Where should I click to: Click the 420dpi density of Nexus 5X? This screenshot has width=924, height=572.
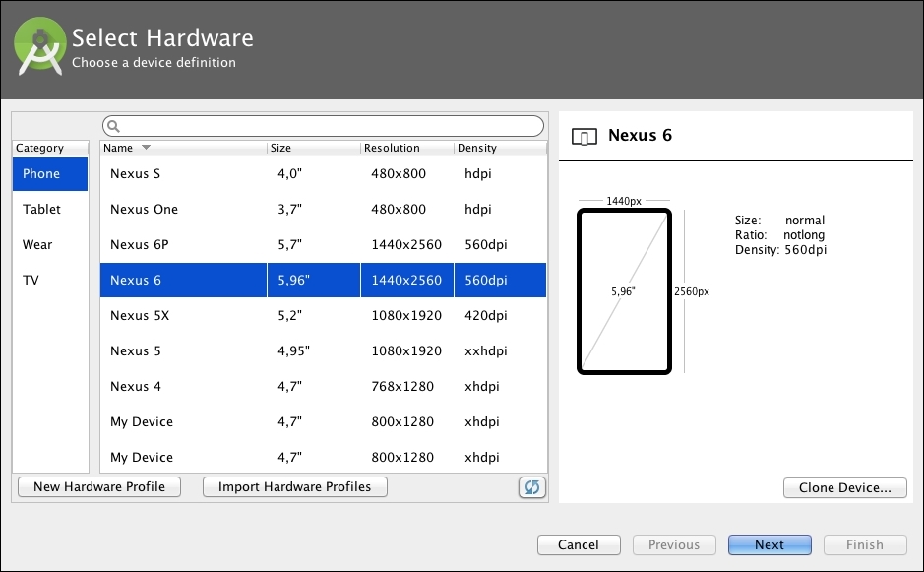click(x=486, y=315)
